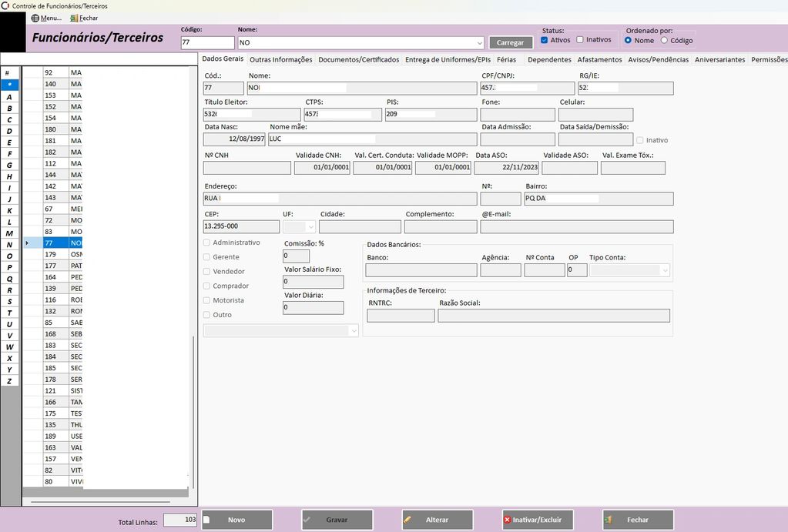Uncheck the Ativos status checkbox

(x=545, y=40)
